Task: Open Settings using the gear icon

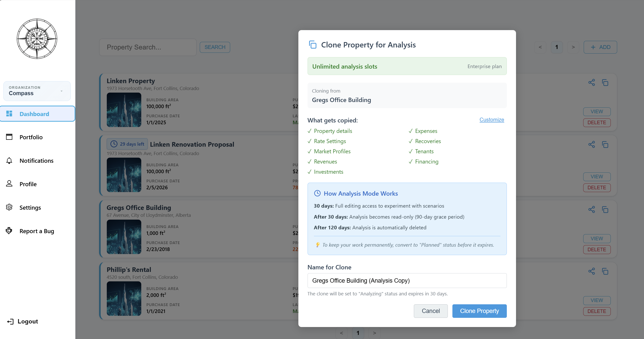Action: tap(9, 207)
